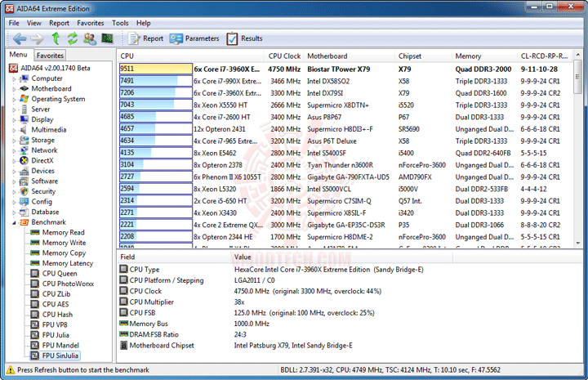588x380 pixels.
Task: Select the Memory Write benchmark
Action: pos(64,243)
